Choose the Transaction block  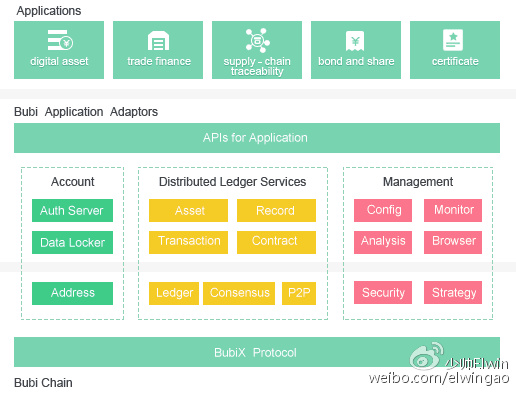point(188,242)
